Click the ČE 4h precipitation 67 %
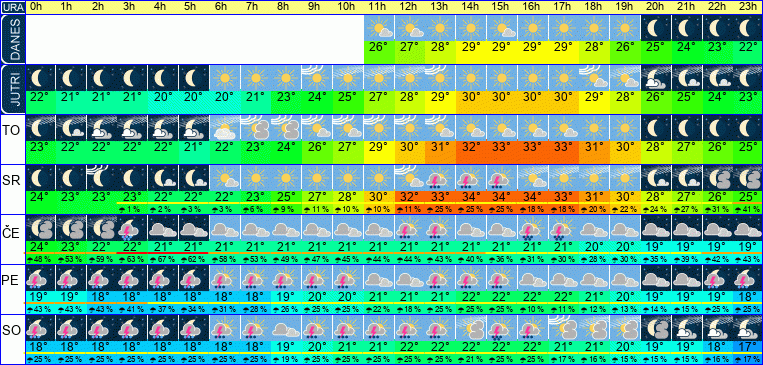 (x=164, y=259)
